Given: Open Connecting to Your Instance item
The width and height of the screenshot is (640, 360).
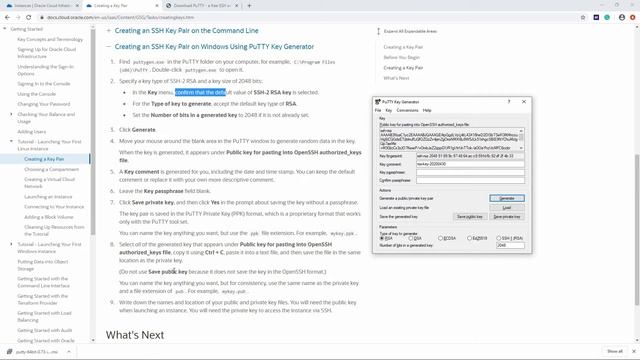Looking at the screenshot, I should tap(54, 207).
